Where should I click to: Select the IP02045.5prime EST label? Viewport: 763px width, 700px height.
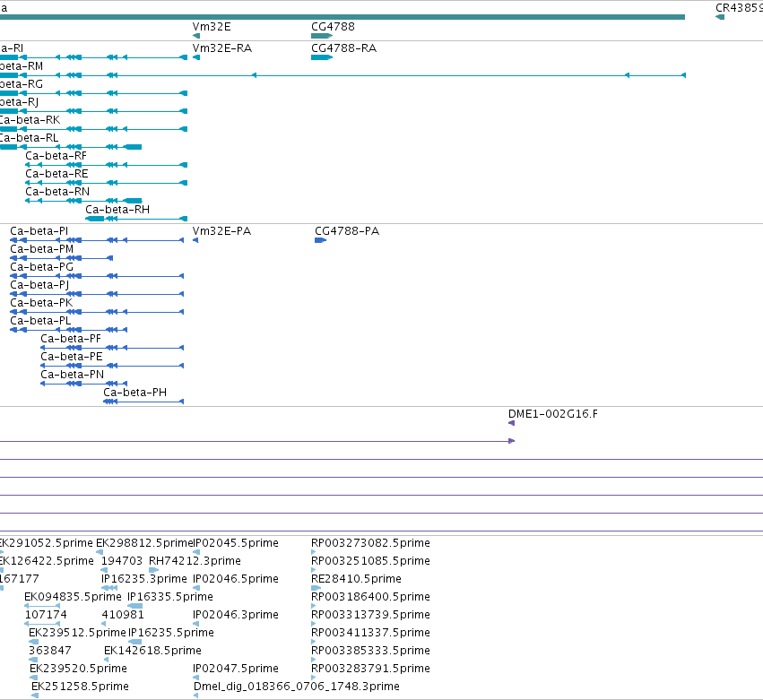point(236,543)
